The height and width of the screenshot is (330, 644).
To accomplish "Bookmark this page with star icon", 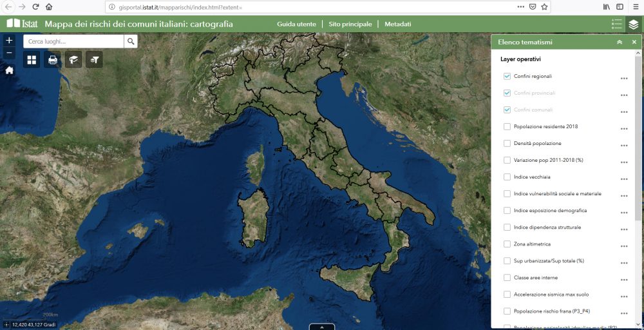I will tap(544, 7).
